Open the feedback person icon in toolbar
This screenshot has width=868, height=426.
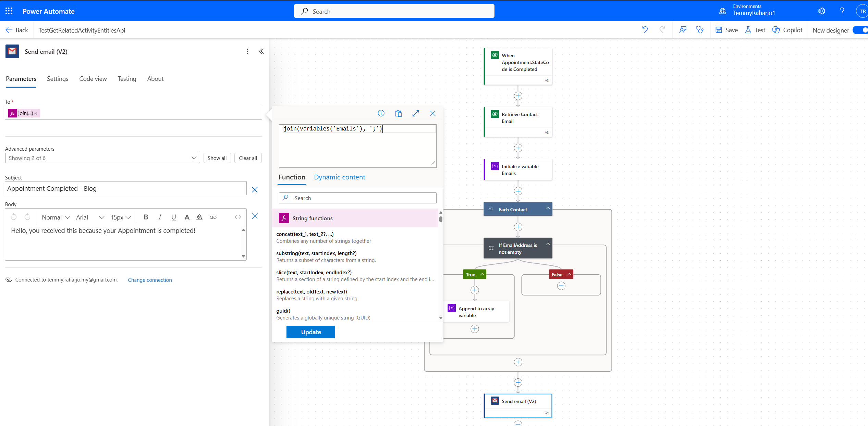point(683,30)
